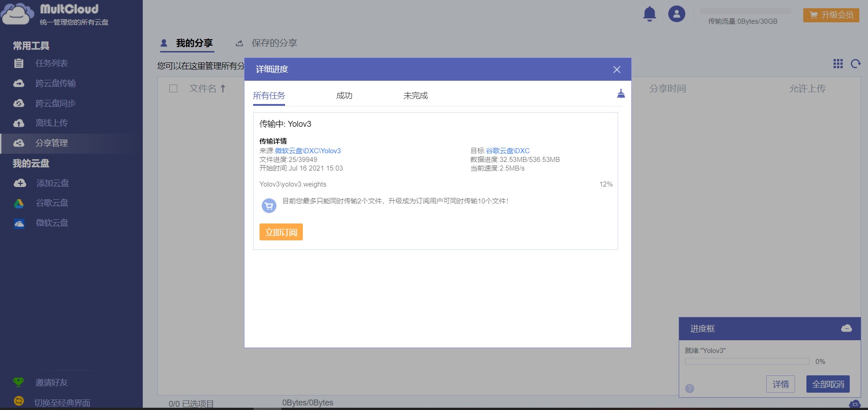Image resolution: width=868 pixels, height=410 pixels.
Task: Click the 跨云盘传输 cloud icon
Action: [19, 83]
